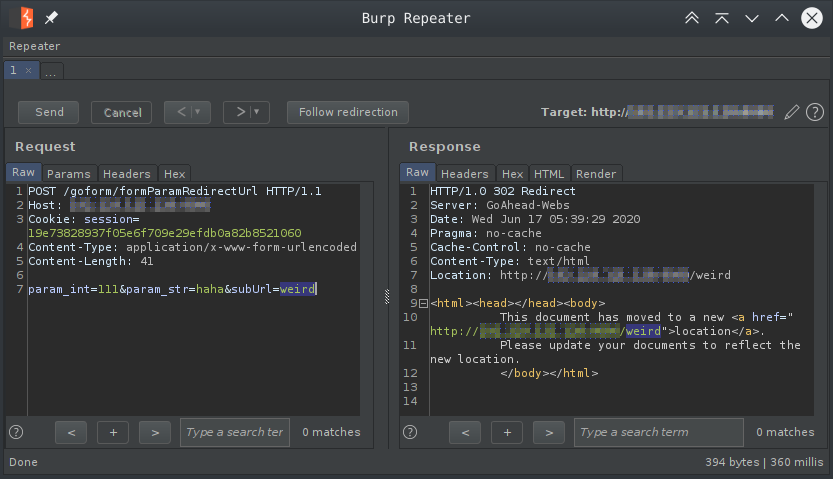Collapse the html node in the response
Viewport: 833px width, 479px height.
[x=423, y=303]
